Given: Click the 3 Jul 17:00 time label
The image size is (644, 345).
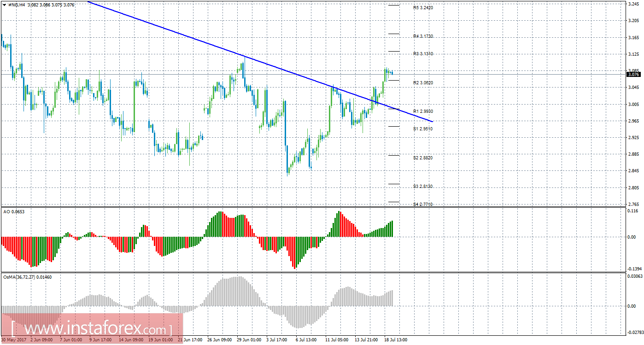Looking at the screenshot, I should pos(277,340).
